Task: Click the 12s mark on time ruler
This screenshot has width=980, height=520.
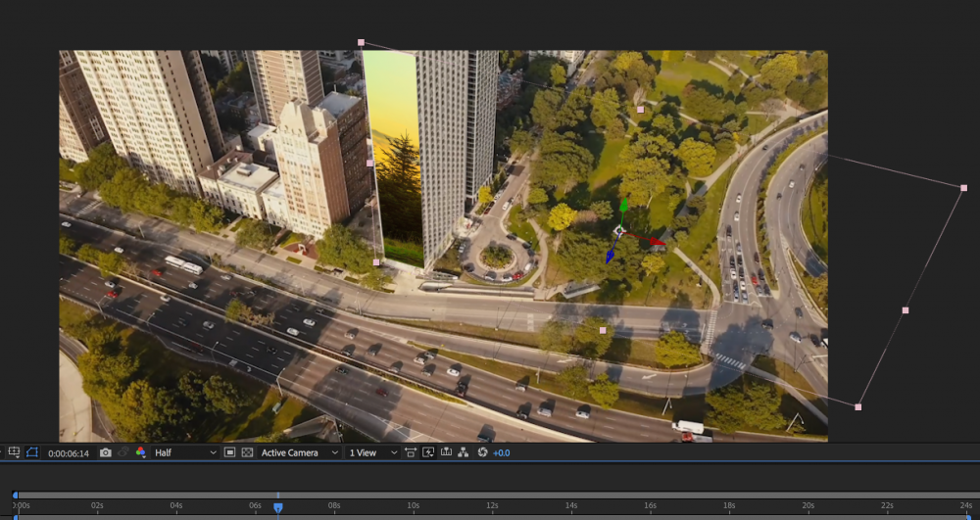Action: point(491,505)
